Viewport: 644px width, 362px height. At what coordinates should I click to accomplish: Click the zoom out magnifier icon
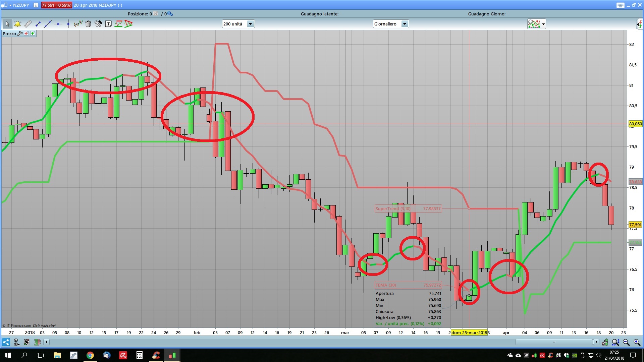click(x=626, y=342)
